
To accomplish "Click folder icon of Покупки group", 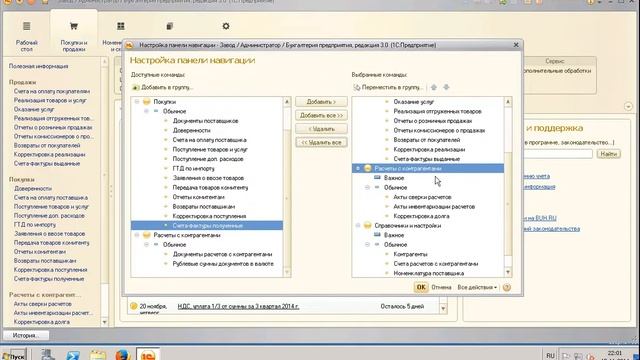I will click(147, 102).
